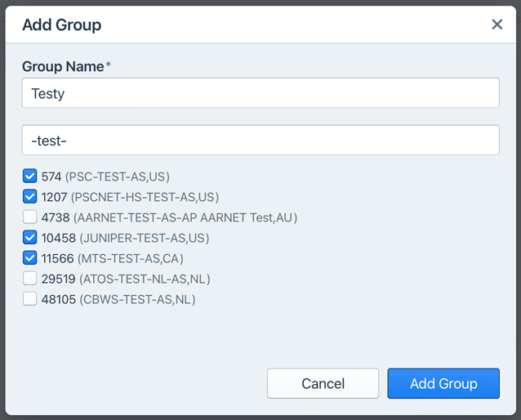Focus the filter box containing -test-
The image size is (521, 420).
[260, 140]
